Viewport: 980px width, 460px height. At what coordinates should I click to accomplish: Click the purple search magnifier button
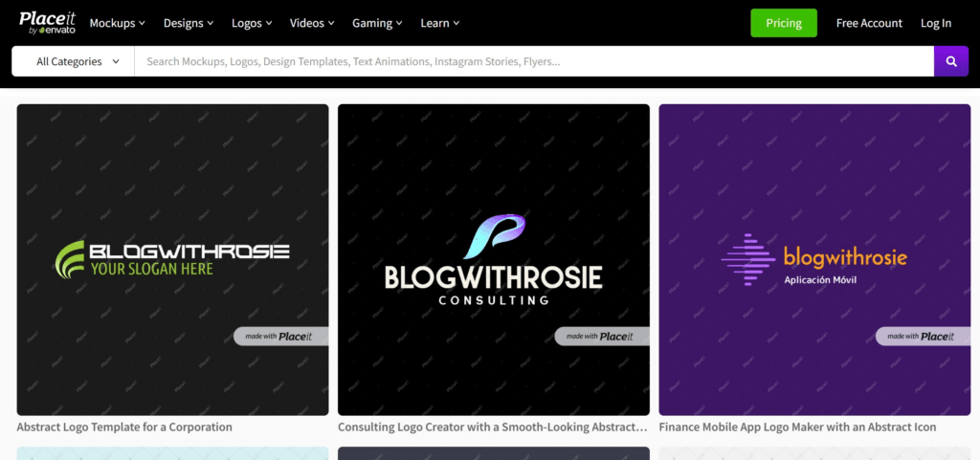950,62
